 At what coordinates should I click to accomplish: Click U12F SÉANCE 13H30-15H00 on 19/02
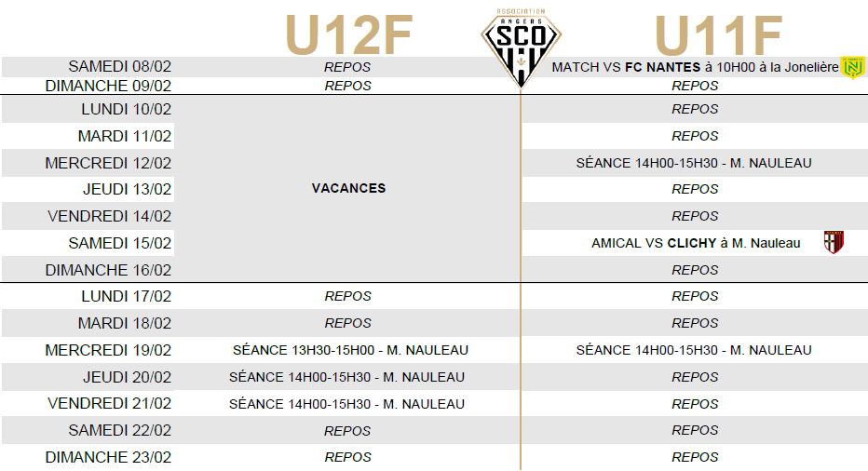click(350, 350)
